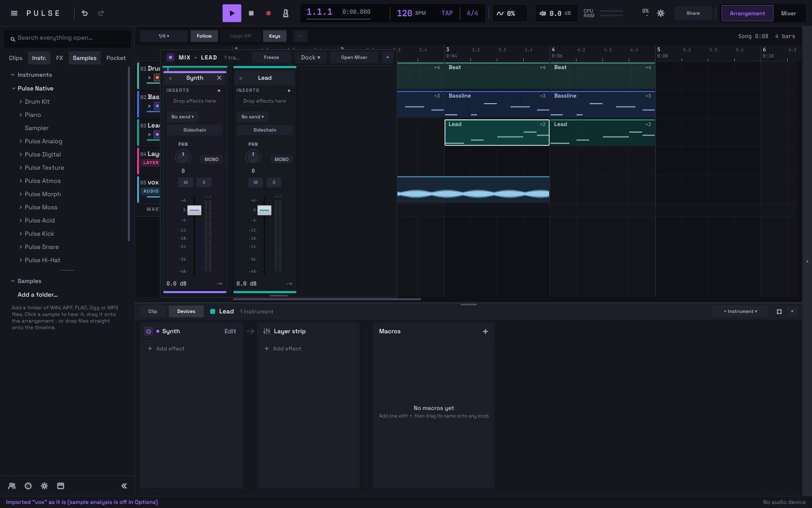The width and height of the screenshot is (812, 508).
Task: Toggle the Synth device power button
Action: click(x=149, y=331)
